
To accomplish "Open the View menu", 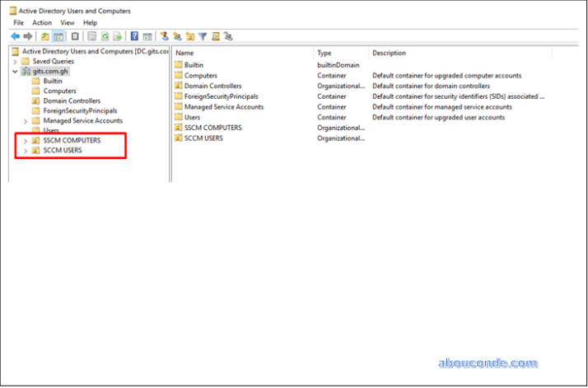I will point(67,23).
